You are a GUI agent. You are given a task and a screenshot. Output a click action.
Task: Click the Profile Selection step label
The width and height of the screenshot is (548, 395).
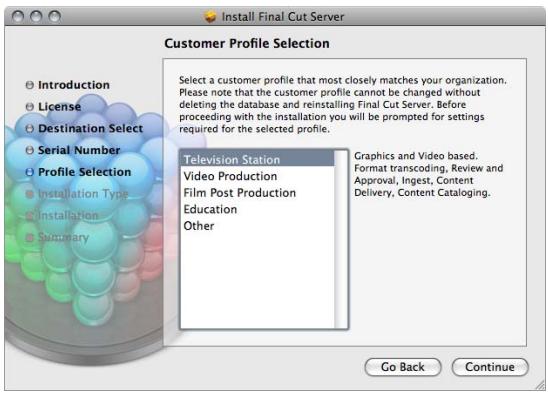pos(85,172)
